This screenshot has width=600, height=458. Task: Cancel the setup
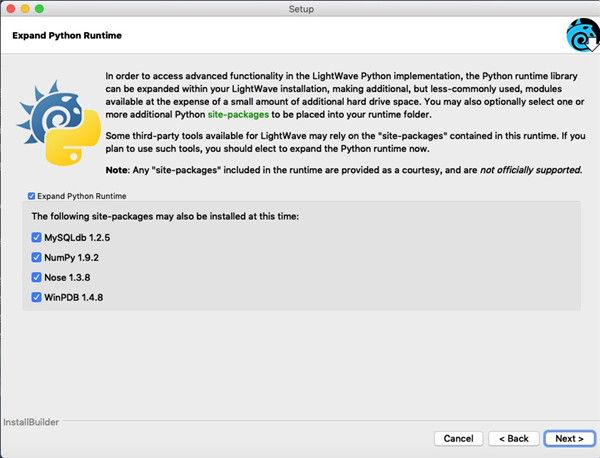(x=458, y=438)
